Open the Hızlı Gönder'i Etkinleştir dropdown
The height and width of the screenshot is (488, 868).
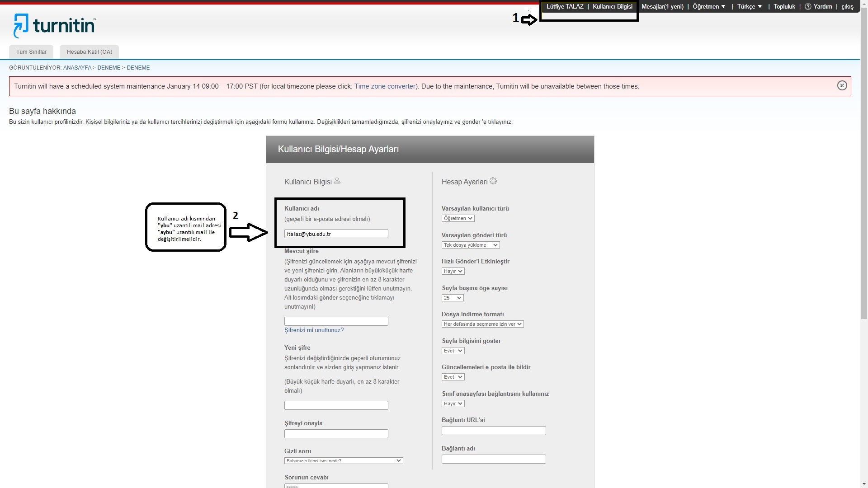tap(453, 272)
